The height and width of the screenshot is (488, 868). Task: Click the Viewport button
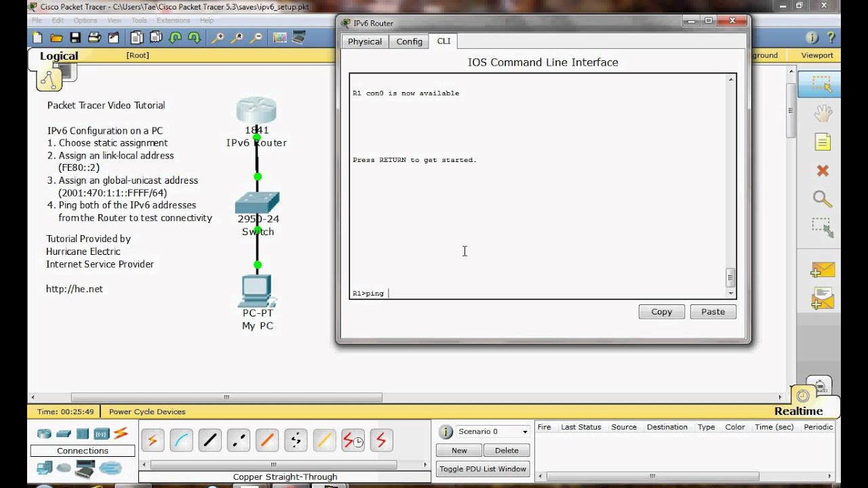[x=817, y=56]
